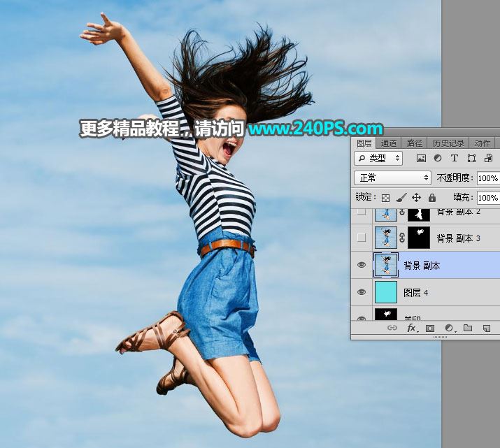Switch to the 路径 tab
Screen dimensions: 500x448
[414, 143]
